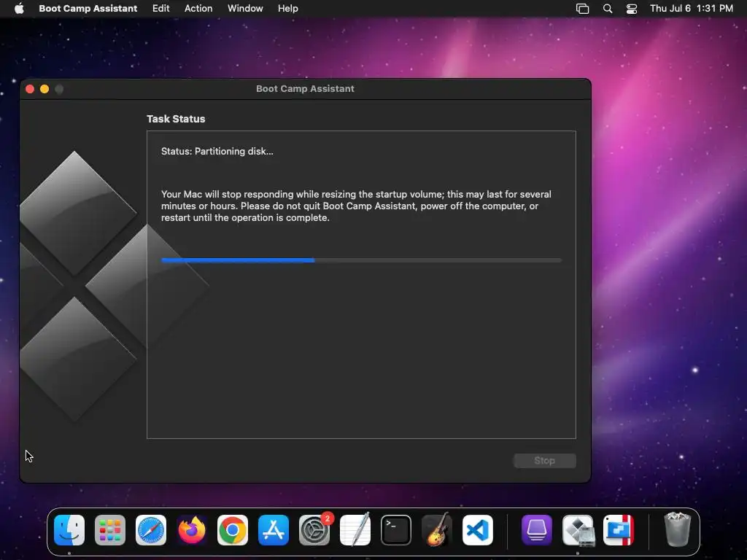Open Spotlight search in the menu bar

pos(608,8)
